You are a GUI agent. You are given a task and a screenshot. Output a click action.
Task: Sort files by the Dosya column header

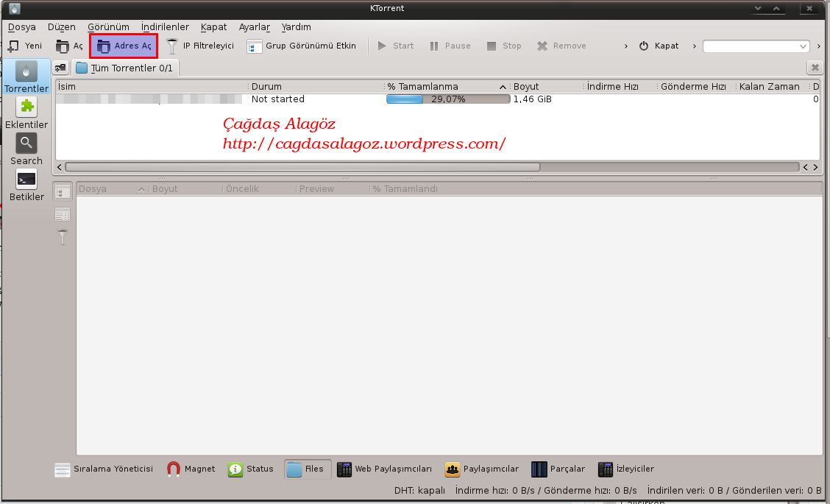(112, 189)
